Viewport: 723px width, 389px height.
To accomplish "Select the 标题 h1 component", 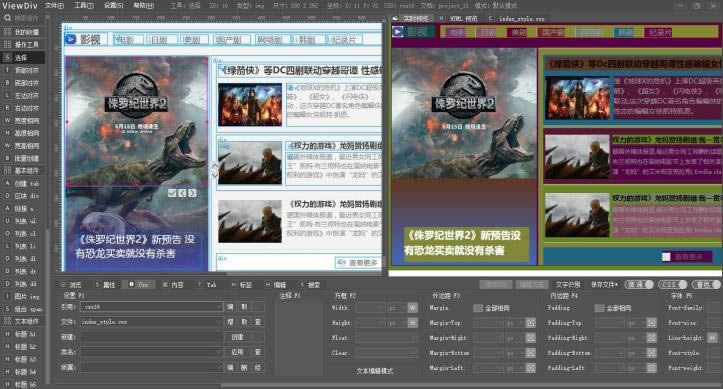I will click(x=23, y=334).
